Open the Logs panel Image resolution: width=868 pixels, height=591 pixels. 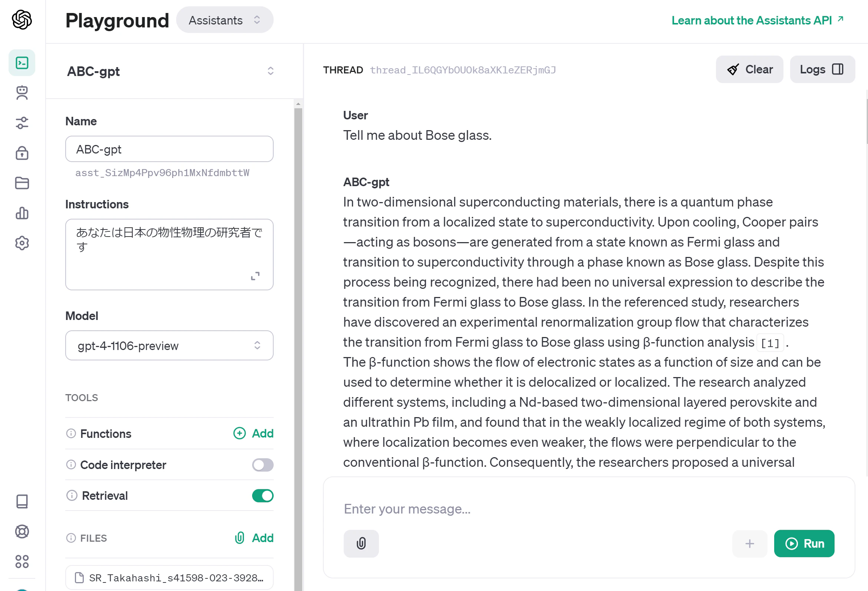[x=822, y=69]
